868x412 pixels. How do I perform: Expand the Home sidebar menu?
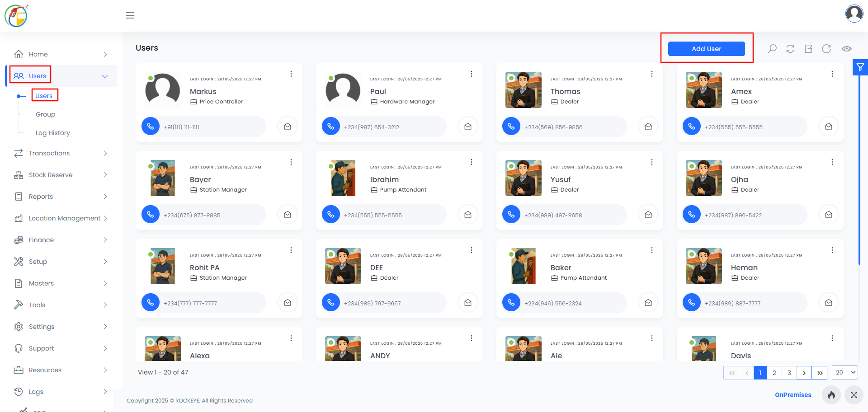[x=61, y=54]
